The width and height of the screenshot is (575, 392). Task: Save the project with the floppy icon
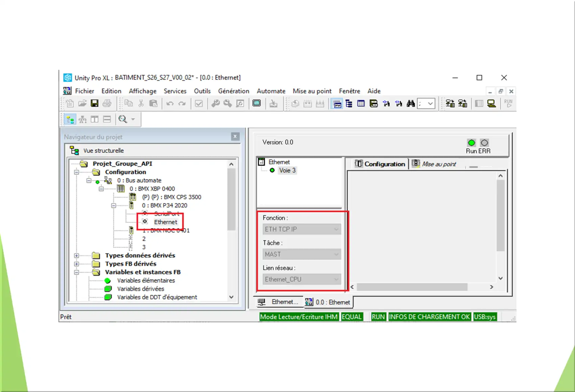point(94,103)
